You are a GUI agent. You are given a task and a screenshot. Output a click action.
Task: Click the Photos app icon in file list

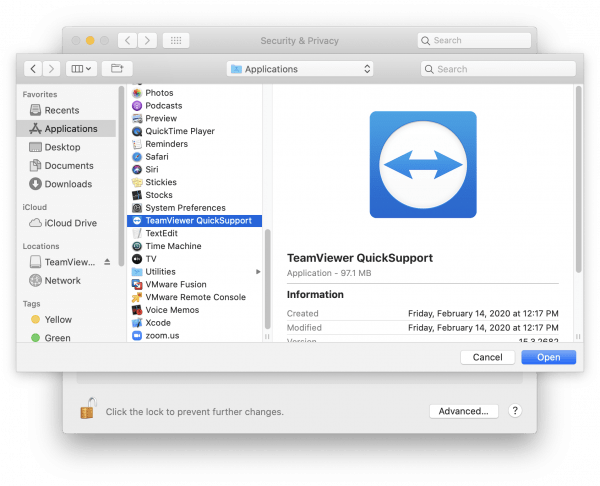tap(137, 93)
